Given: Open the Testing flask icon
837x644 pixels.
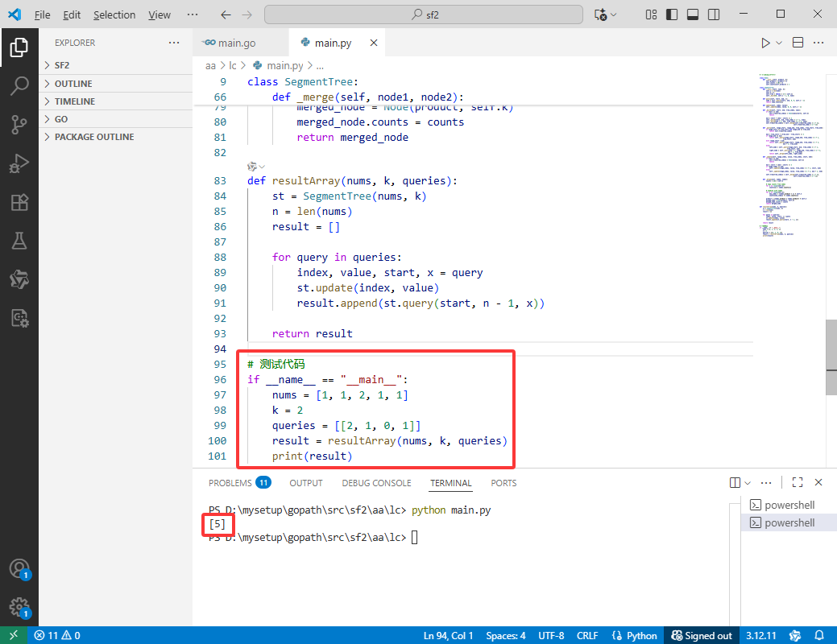Looking at the screenshot, I should click(x=19, y=241).
